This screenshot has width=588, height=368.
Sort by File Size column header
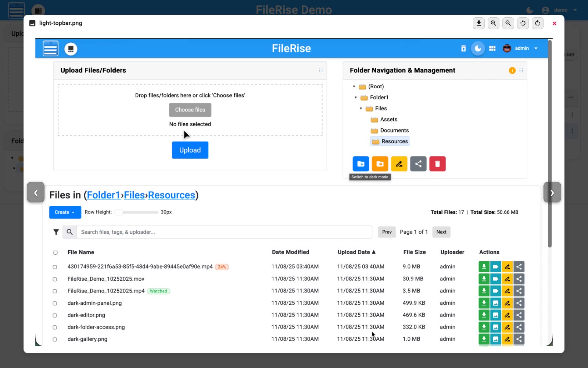[x=415, y=252]
